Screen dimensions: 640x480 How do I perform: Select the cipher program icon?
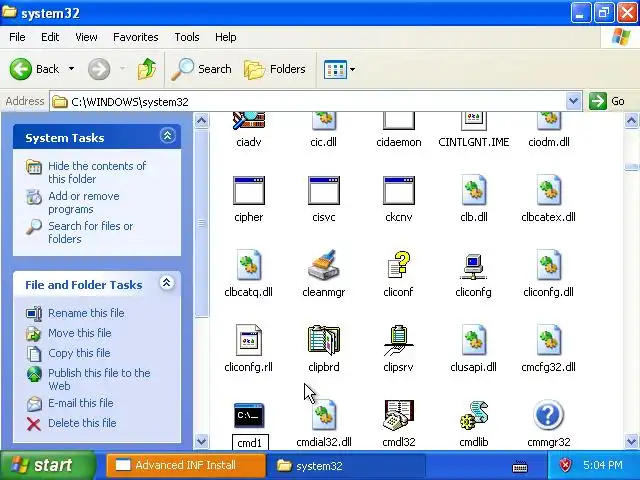tap(249, 191)
